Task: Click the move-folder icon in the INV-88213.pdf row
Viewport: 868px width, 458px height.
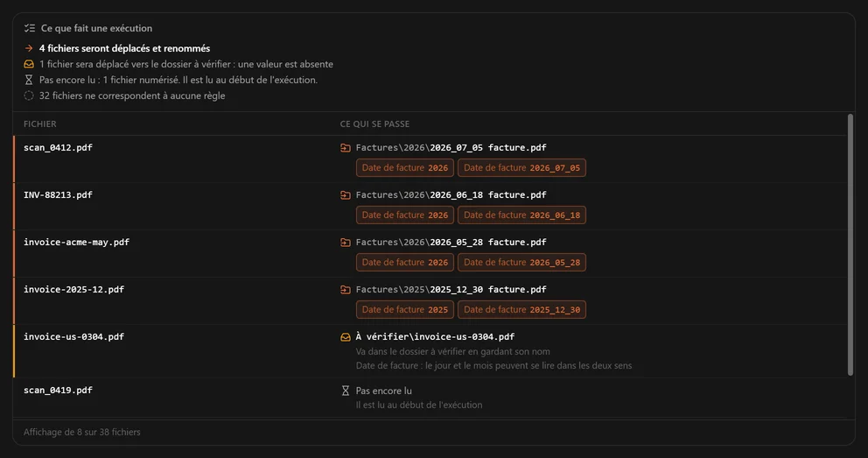Action: (x=346, y=195)
